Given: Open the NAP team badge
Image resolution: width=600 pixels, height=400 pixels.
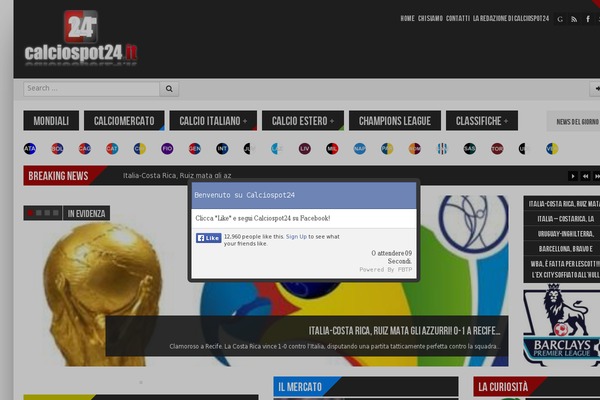Looking at the screenshot, I should [360, 149].
